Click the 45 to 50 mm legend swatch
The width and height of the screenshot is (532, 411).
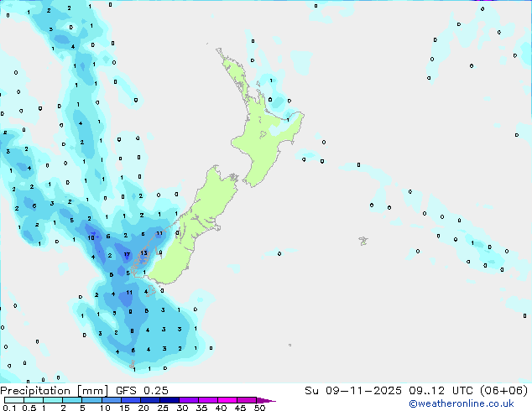click(247, 400)
